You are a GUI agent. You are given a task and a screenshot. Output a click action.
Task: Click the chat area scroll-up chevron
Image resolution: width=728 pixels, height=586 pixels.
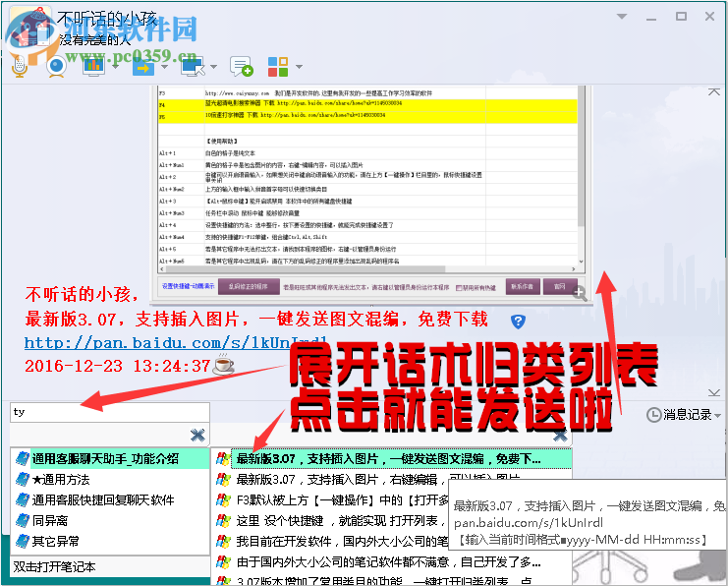click(x=714, y=92)
